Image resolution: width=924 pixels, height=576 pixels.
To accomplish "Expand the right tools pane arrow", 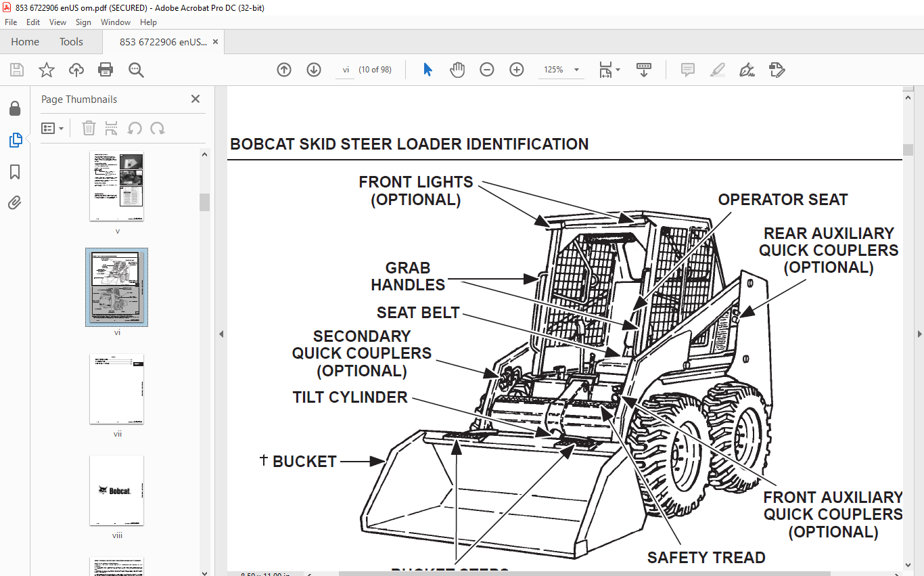I will 919,334.
